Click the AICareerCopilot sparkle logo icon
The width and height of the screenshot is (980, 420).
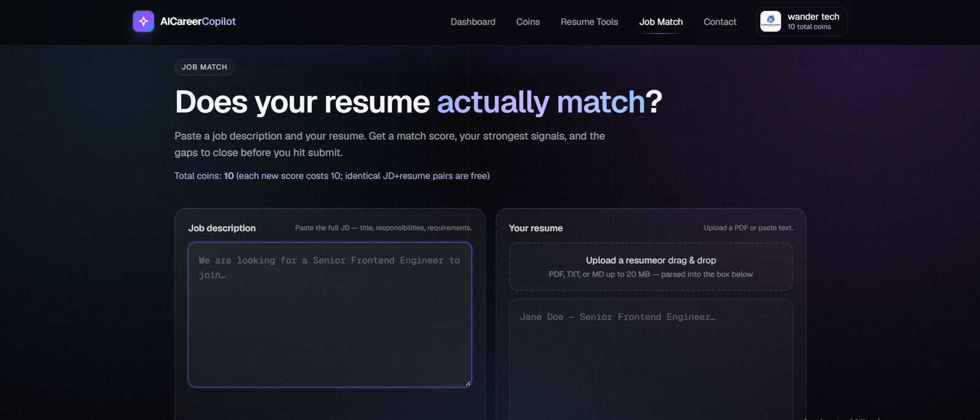point(143,21)
